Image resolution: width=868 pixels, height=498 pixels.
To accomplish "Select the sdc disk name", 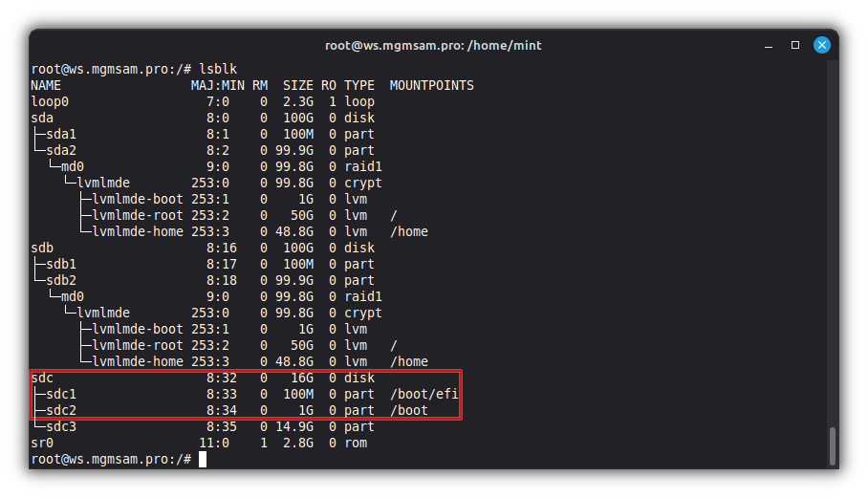I will 42,378.
